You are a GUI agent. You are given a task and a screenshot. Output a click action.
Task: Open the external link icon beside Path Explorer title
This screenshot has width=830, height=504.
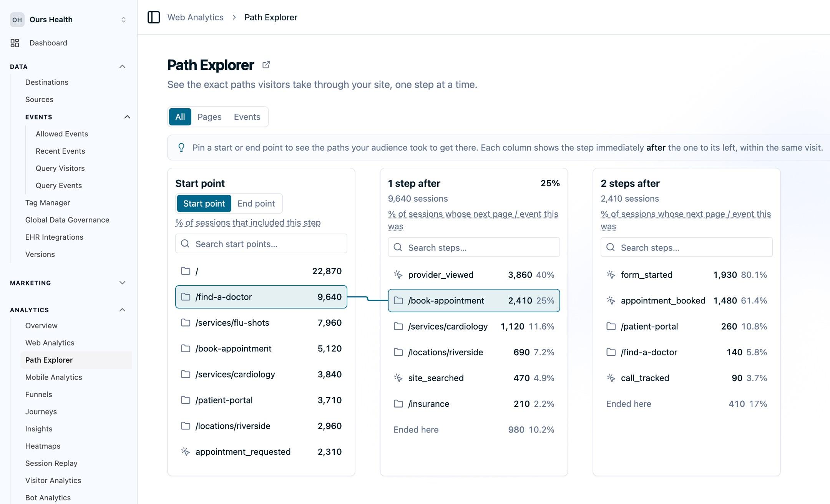(x=266, y=65)
